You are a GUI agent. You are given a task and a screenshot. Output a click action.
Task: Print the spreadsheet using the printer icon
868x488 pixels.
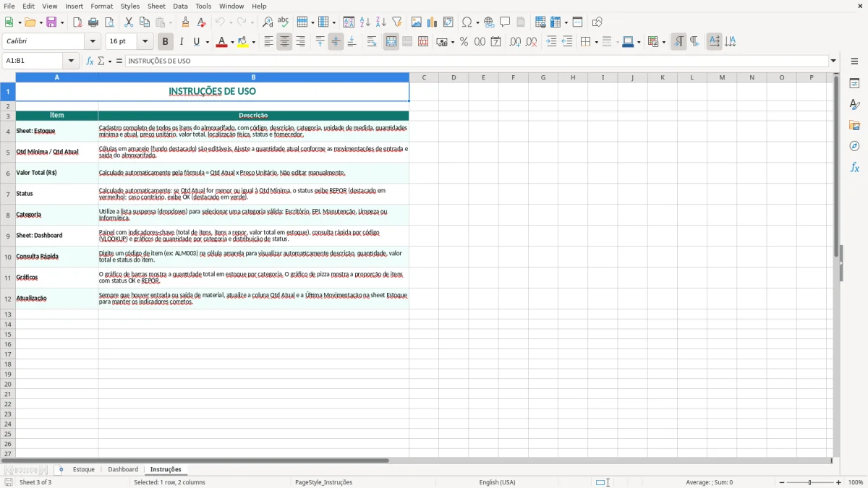(x=93, y=22)
